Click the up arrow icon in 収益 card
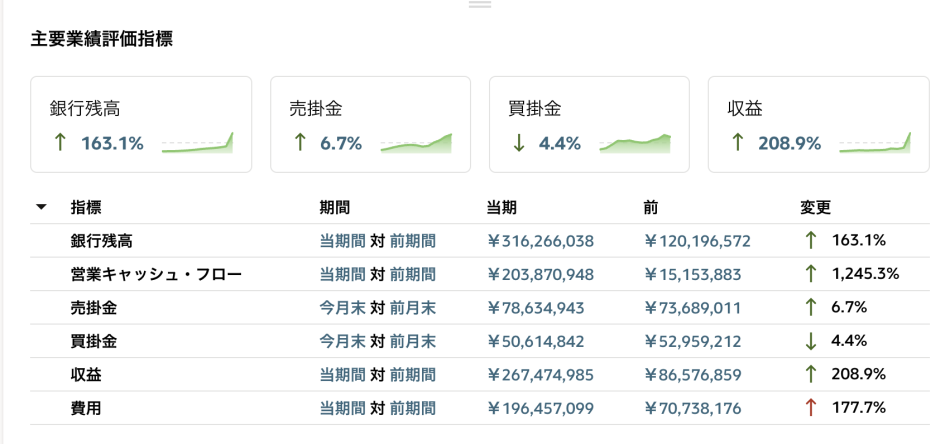 point(737,143)
